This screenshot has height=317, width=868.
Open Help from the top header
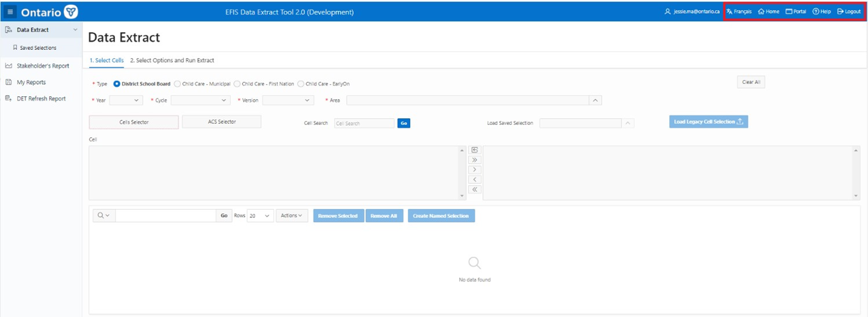pos(821,12)
